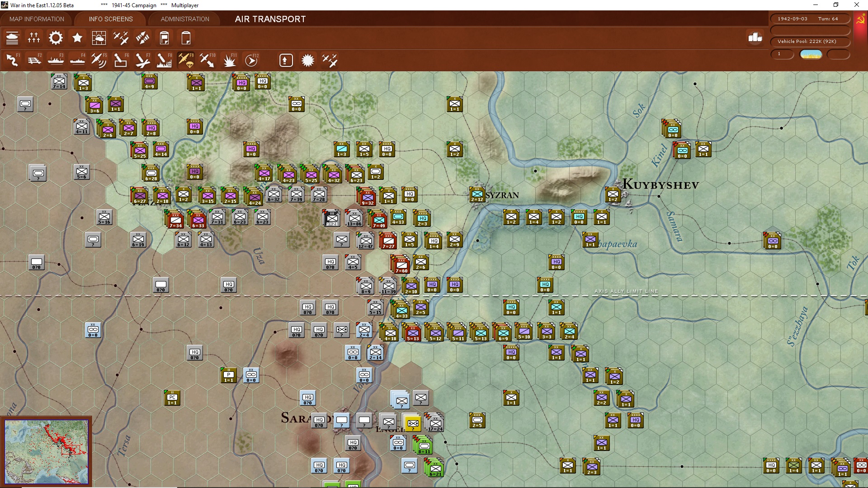Click the end turn F12 icon
The image size is (868, 488).
tap(251, 60)
